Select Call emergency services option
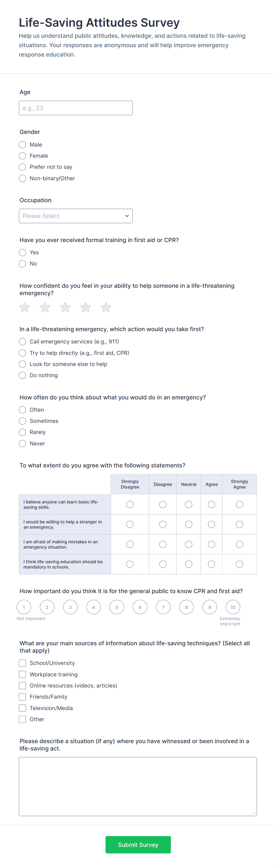The image size is (273, 868). pos(23,342)
